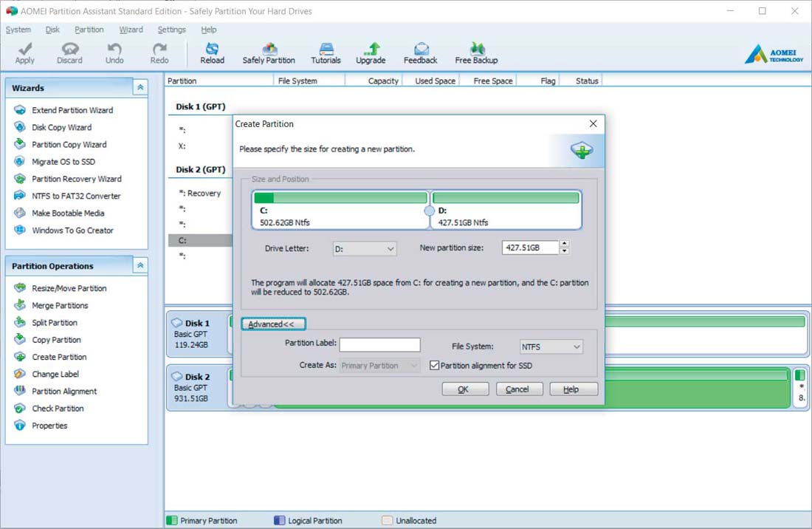Select Disk 1 in the disk map
The image size is (812, 529).
197,334
